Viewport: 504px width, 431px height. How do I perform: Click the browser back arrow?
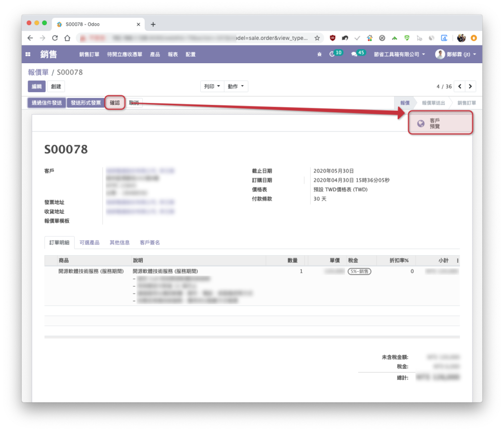pyautogui.click(x=30, y=38)
